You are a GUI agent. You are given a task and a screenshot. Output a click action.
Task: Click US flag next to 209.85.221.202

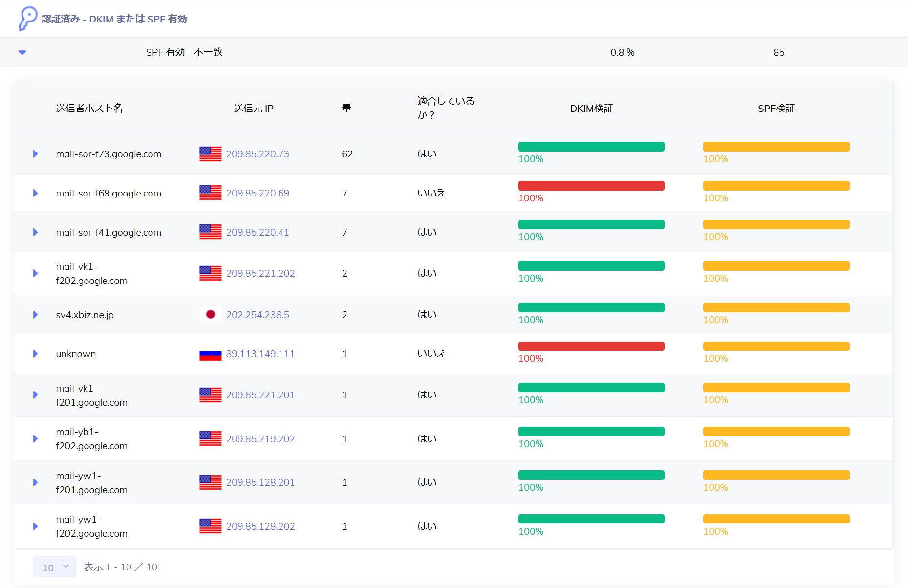[x=211, y=273]
